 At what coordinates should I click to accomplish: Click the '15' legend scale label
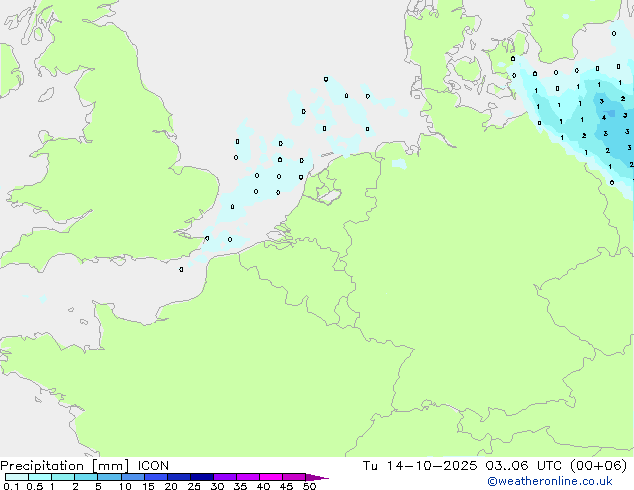click(148, 486)
